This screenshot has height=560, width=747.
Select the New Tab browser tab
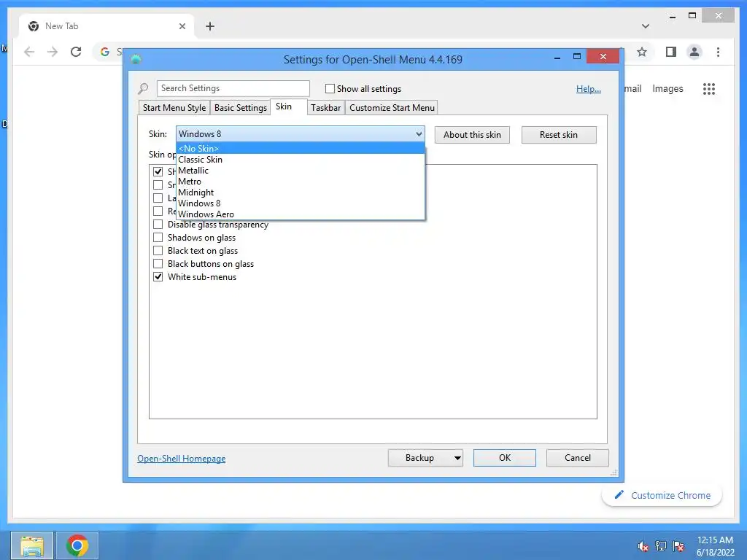[107, 26]
